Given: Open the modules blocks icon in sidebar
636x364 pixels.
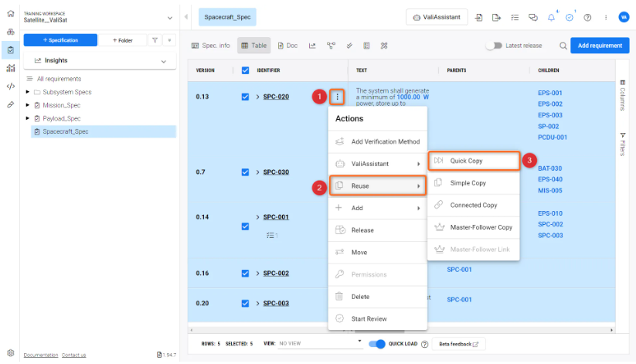Looking at the screenshot, I should [11, 32].
